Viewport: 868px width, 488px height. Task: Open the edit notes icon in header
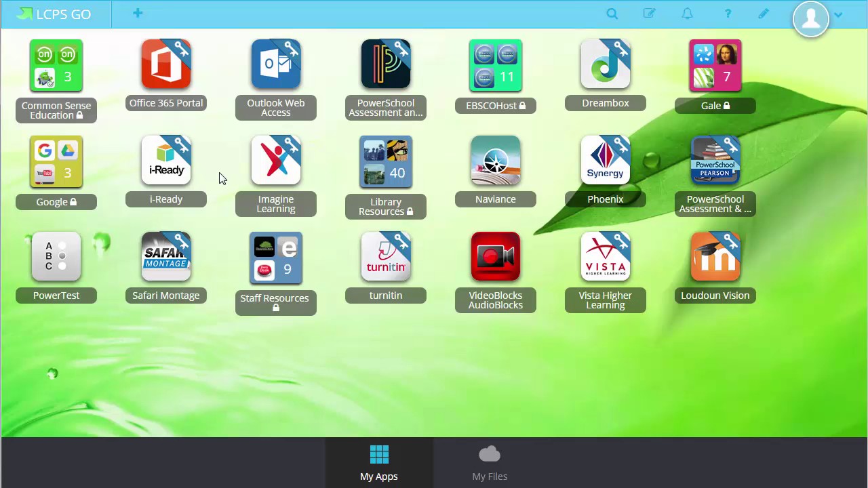tap(650, 14)
